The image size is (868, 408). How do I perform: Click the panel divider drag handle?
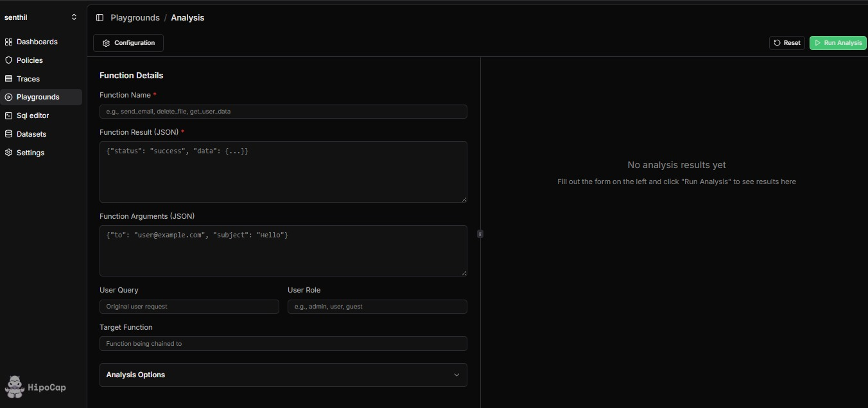[x=480, y=234]
